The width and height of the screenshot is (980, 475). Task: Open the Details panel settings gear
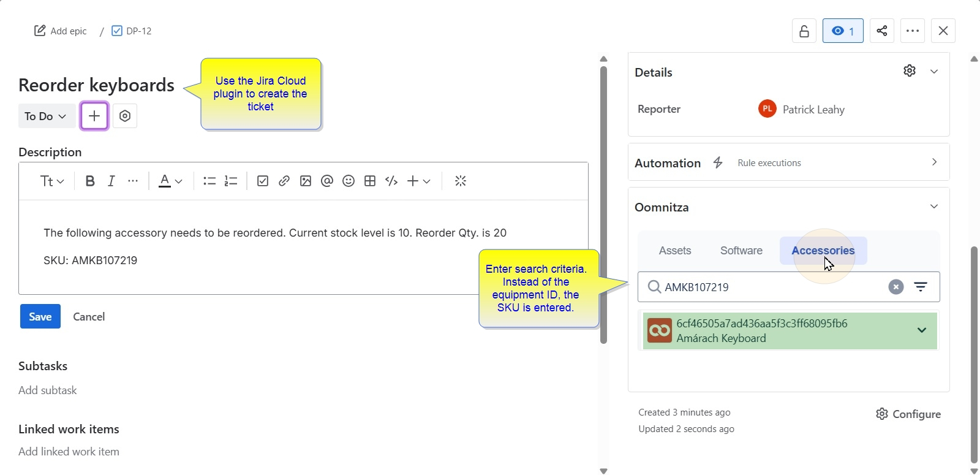click(910, 71)
